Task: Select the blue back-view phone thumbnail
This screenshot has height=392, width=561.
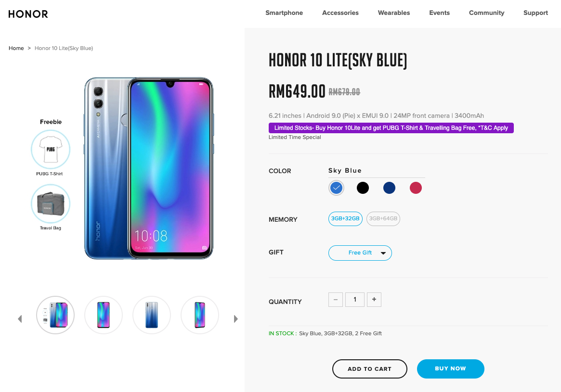Action: (152, 315)
